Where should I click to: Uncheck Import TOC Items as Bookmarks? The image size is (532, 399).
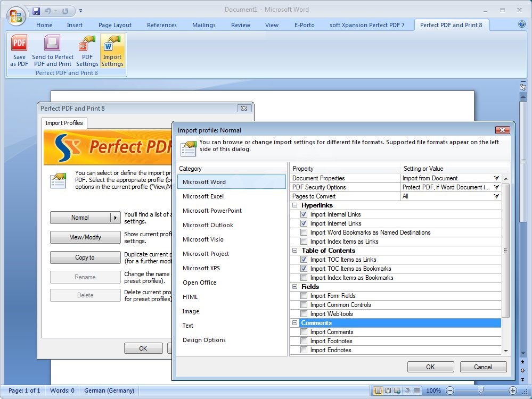click(x=304, y=269)
